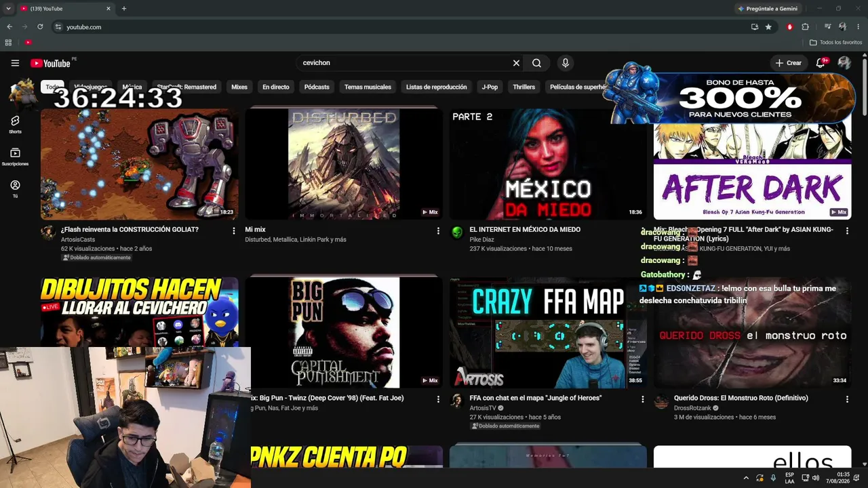Show hidden system tray icons
Viewport: 868px width, 488px height.
(746, 478)
